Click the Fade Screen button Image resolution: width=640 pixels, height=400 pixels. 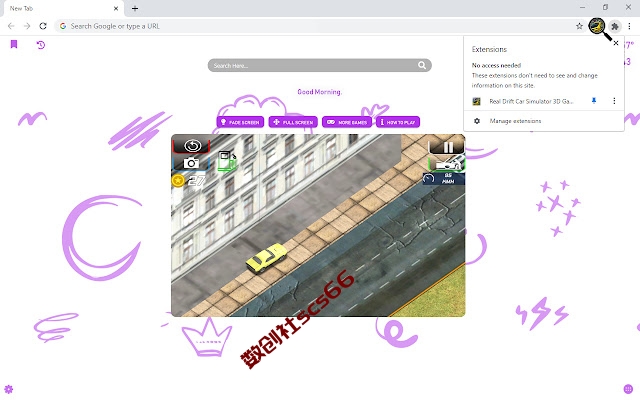click(x=240, y=122)
